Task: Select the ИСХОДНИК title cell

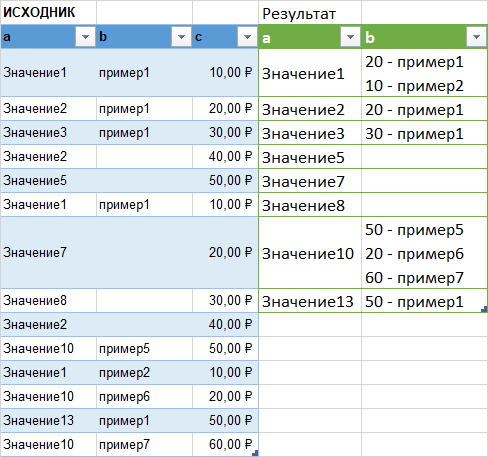Action: tap(48, 12)
